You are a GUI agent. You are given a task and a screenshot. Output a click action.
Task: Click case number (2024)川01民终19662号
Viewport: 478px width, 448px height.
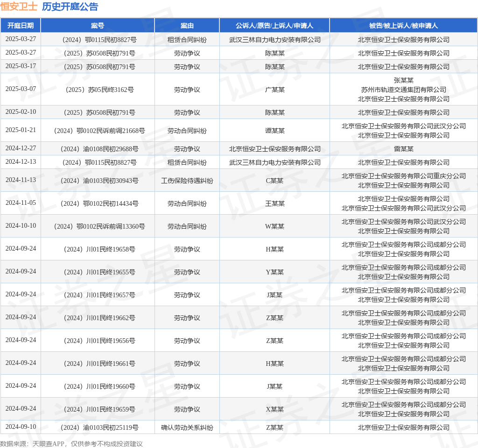click(x=100, y=318)
